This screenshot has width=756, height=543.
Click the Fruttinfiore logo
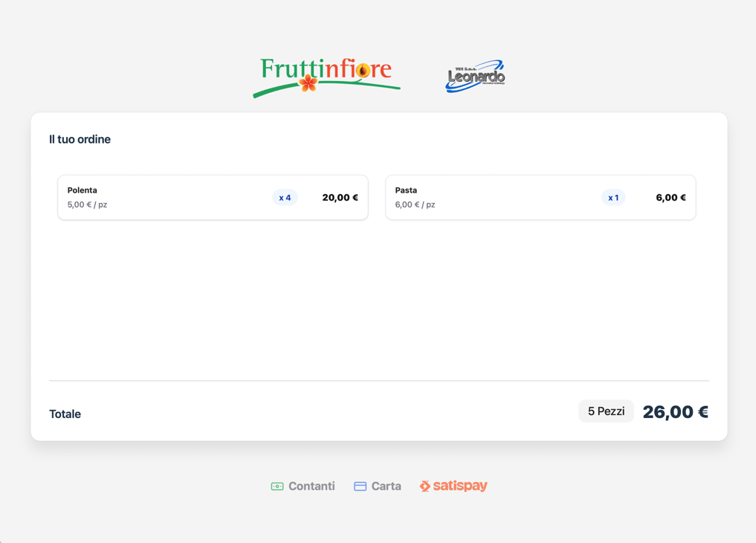coord(326,76)
